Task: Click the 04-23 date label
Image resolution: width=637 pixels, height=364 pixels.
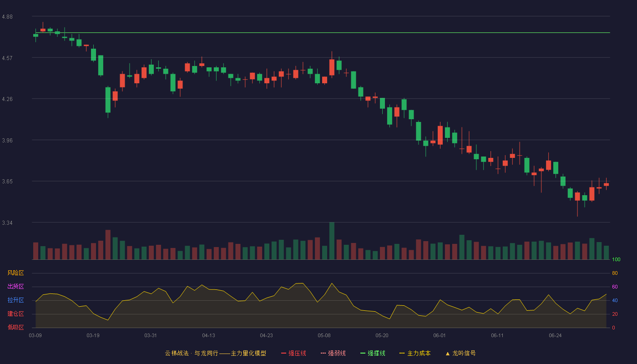Action: click(266, 335)
